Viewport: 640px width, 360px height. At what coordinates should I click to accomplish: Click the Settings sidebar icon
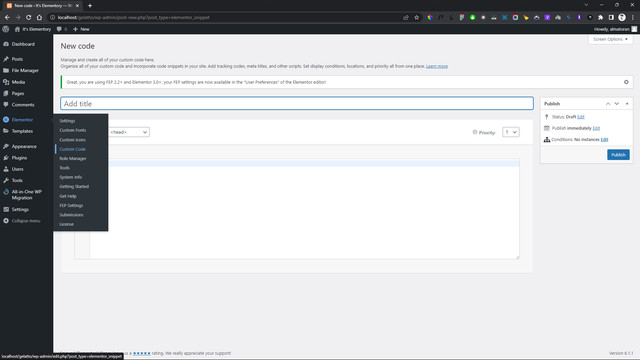[6, 209]
